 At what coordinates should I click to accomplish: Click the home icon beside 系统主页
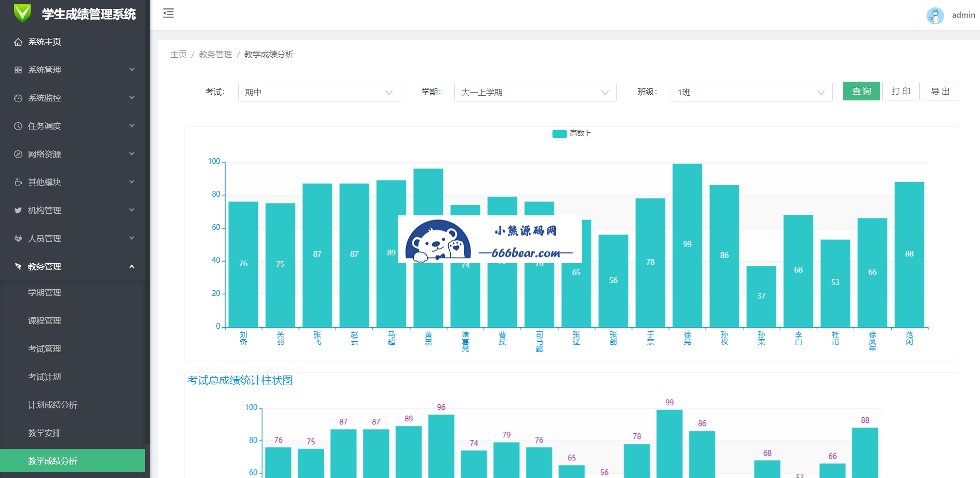pyautogui.click(x=18, y=42)
